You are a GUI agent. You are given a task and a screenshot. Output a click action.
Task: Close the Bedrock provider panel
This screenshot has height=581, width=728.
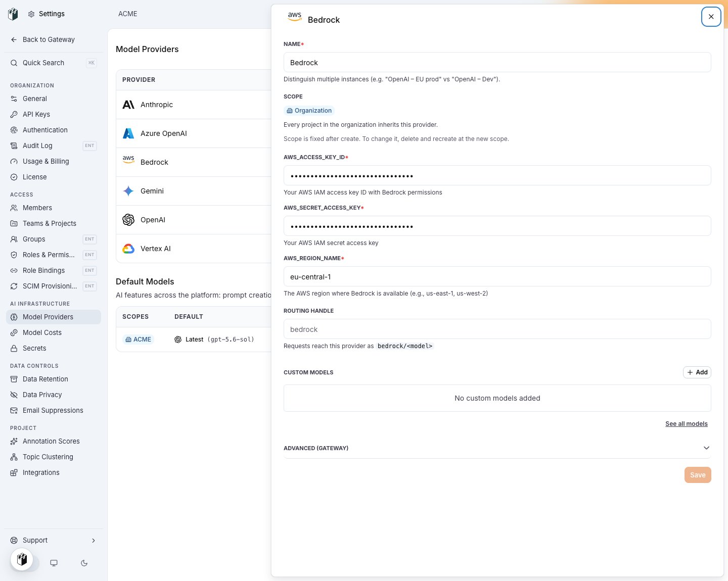711,17
